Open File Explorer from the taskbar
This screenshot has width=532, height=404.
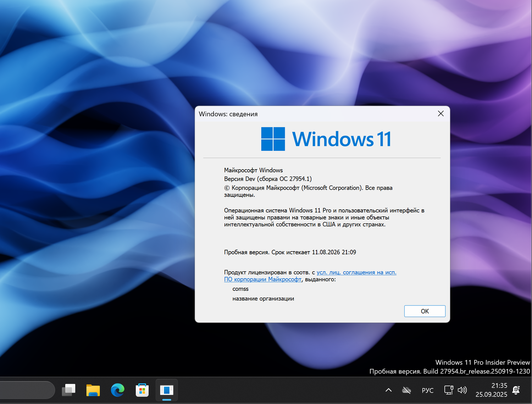[93, 390]
